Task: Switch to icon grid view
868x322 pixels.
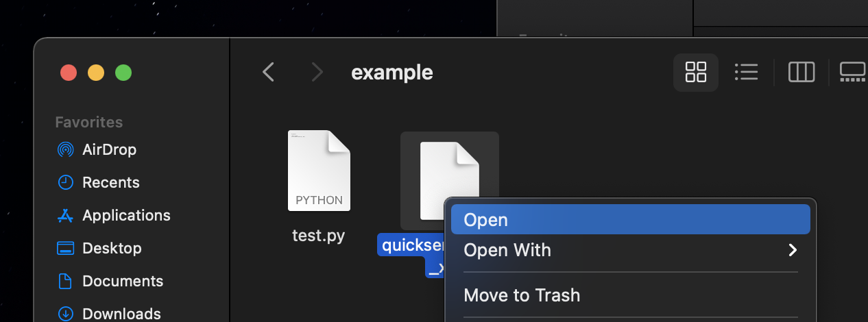Action: point(695,72)
